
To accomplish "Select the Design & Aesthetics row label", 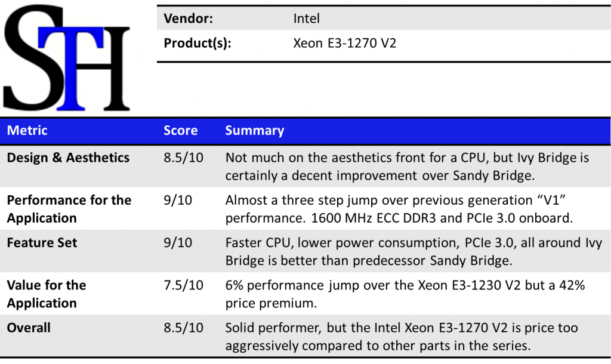I will pos(68,158).
